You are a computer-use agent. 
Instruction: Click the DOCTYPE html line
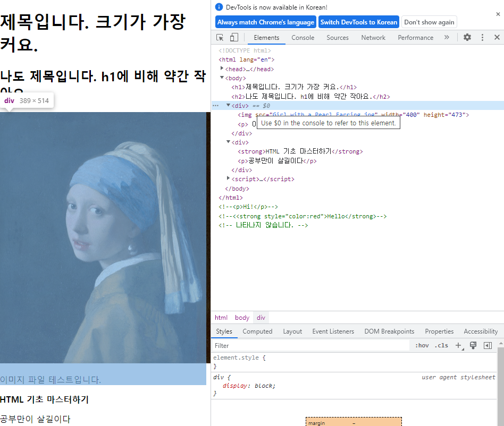[x=245, y=50]
